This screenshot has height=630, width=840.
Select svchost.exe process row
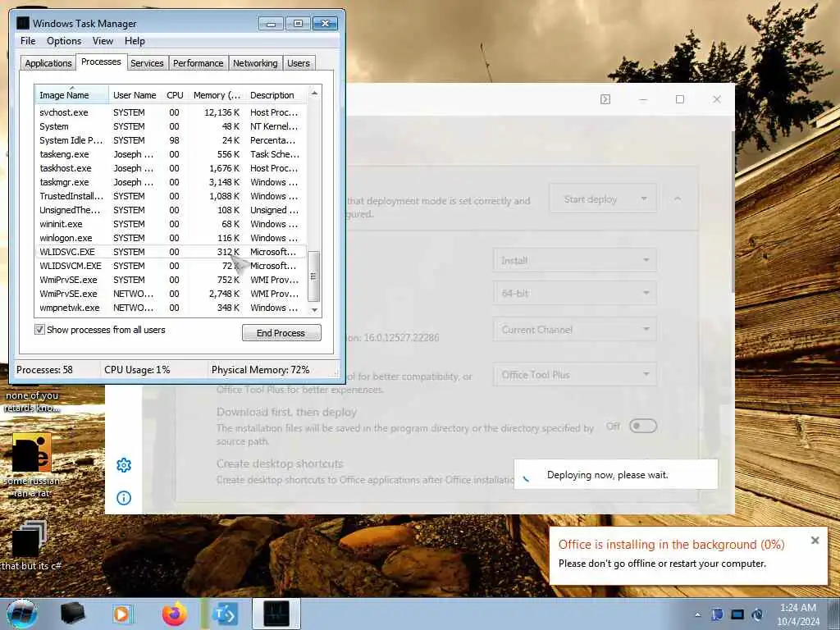click(x=171, y=112)
